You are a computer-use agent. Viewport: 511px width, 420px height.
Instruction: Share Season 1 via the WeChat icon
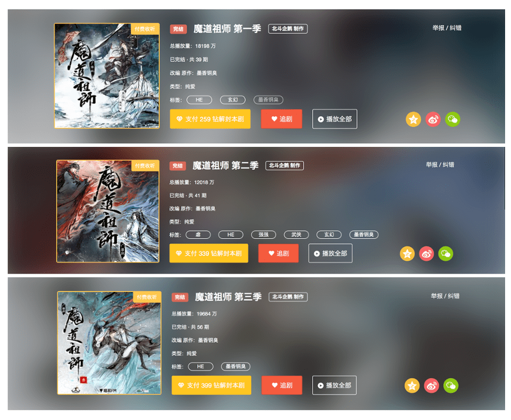pyautogui.click(x=453, y=119)
